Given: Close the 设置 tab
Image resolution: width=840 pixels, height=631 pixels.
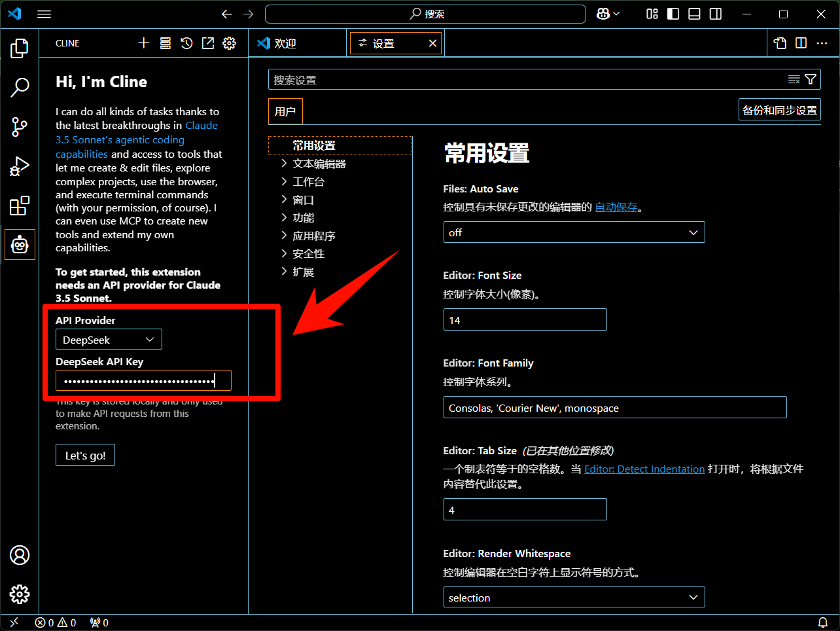Looking at the screenshot, I should coord(432,43).
